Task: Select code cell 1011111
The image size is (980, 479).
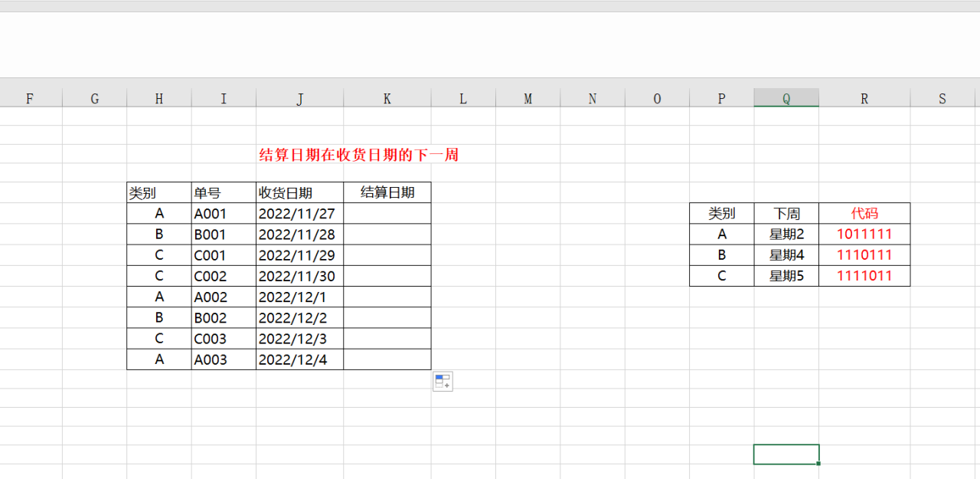Action: (864, 235)
